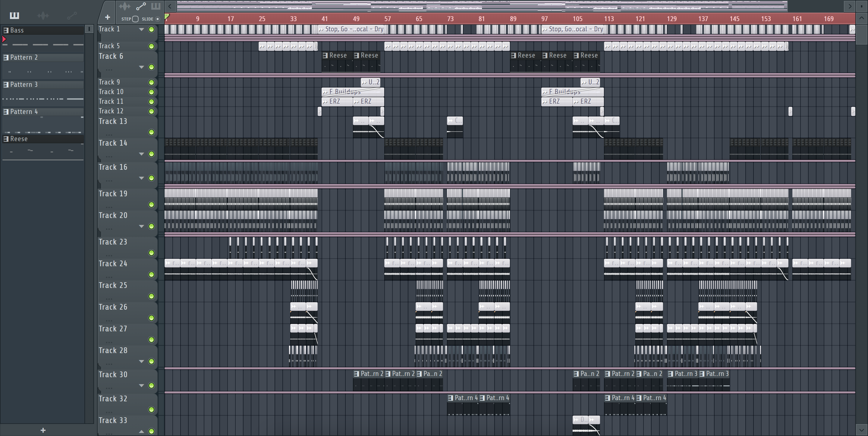Focus pattern clips in playlist header

click(156, 6)
